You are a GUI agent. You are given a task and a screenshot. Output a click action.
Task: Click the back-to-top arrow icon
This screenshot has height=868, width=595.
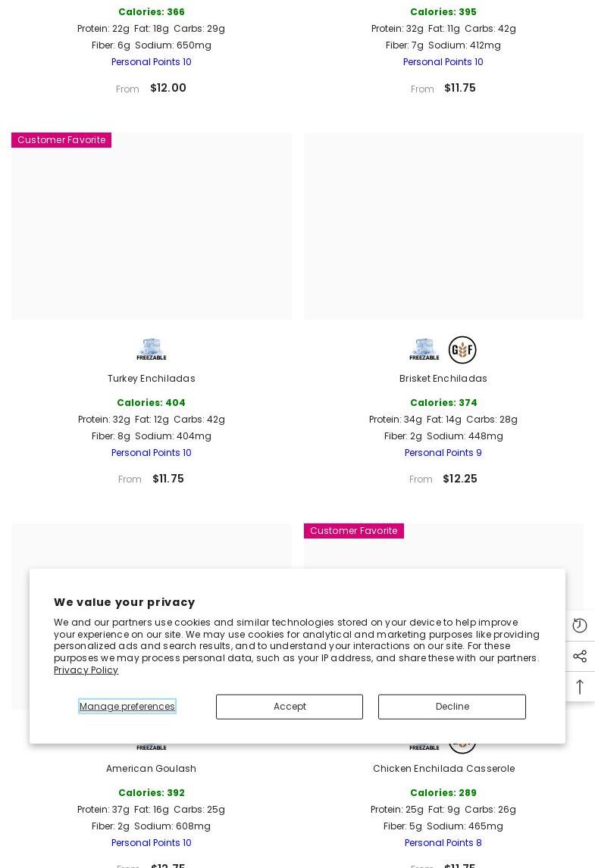pos(580,686)
